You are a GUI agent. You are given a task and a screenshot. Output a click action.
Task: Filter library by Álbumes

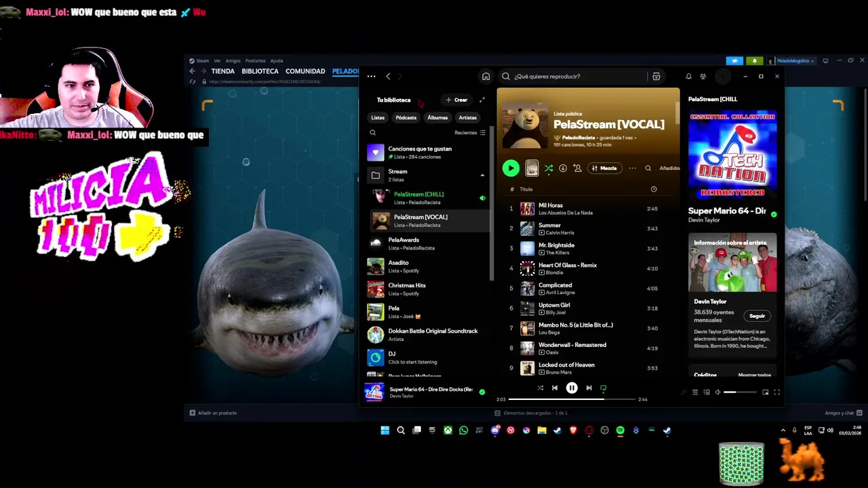(437, 117)
